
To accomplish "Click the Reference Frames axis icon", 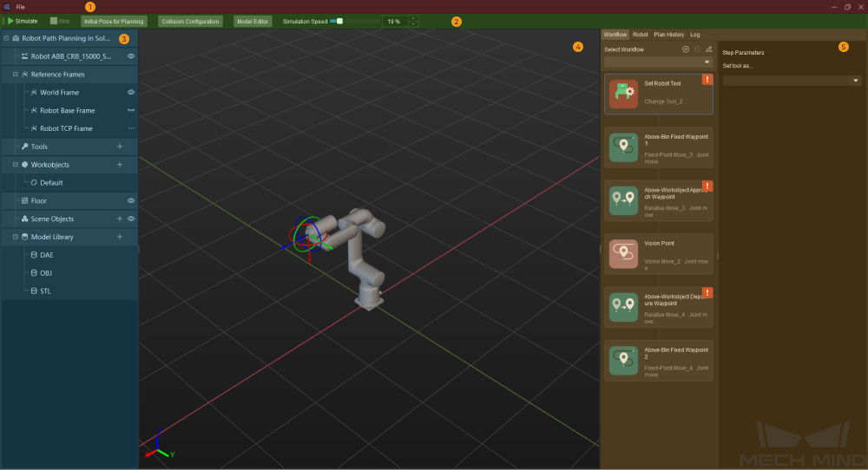I will 25,74.
